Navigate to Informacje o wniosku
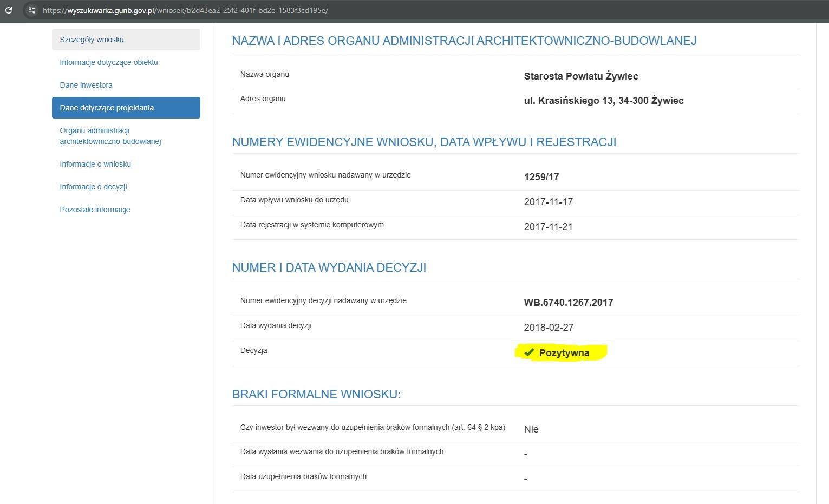 (x=95, y=164)
